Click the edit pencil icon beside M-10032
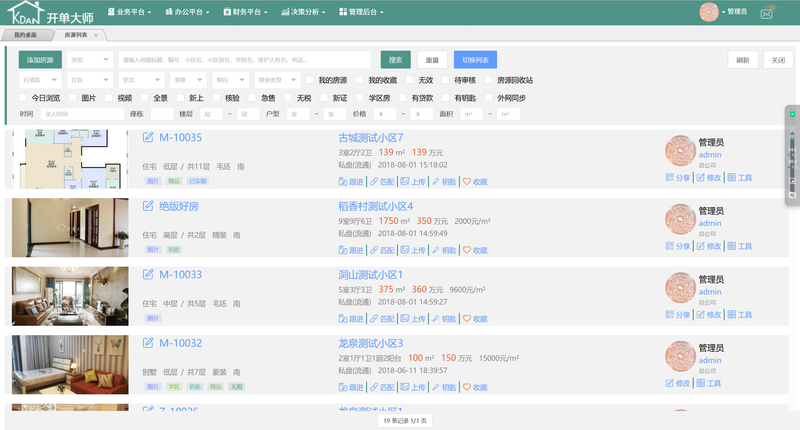 click(148, 343)
